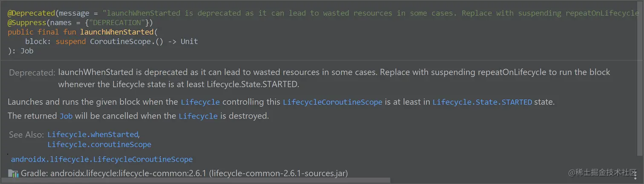This screenshot has width=644, height=184.
Task: Click the "Deprecated:" section label
Action: click(32, 73)
